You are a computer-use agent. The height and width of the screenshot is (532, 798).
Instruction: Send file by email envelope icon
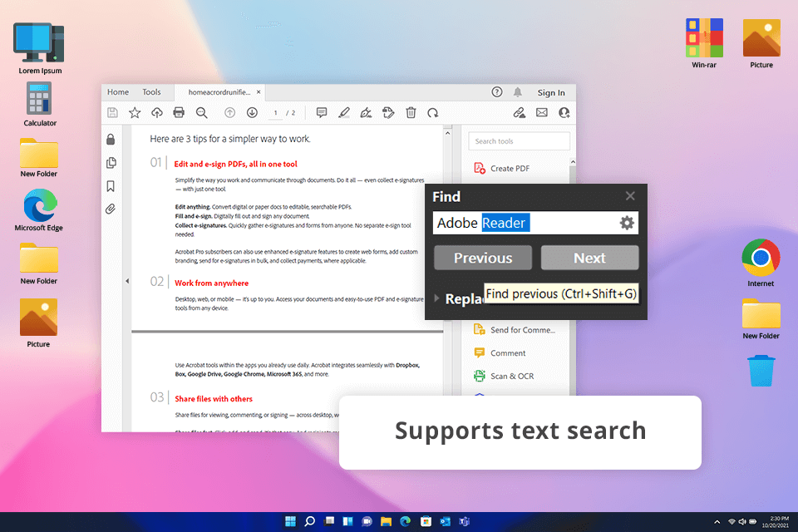[x=541, y=112]
